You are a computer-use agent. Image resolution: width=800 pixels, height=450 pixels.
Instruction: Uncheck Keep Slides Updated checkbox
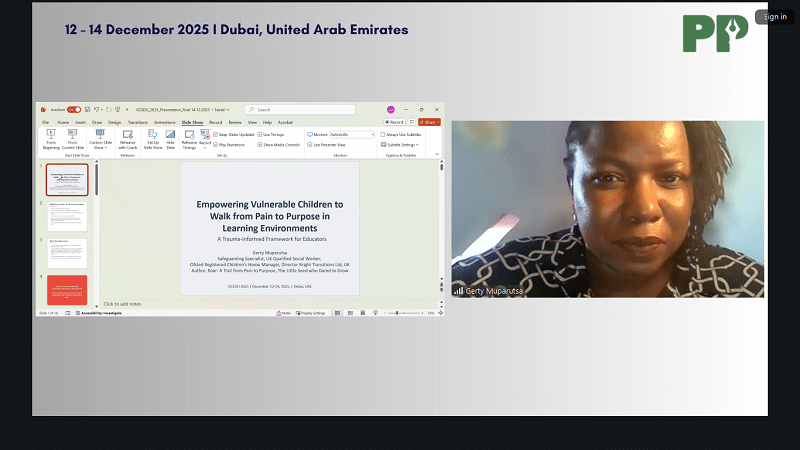216,133
